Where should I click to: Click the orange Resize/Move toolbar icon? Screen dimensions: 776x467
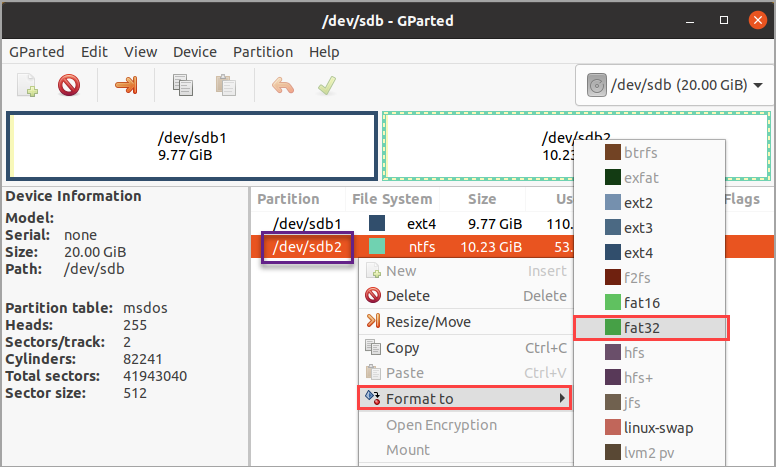[126, 85]
